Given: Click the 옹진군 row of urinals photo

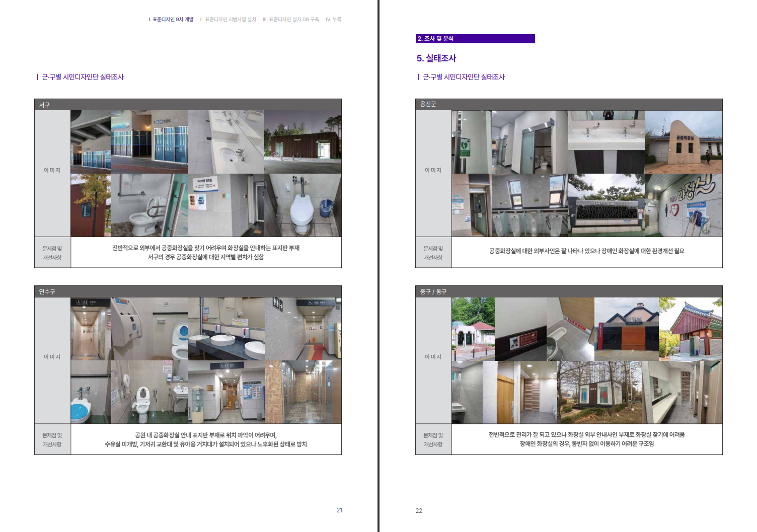Looking at the screenshot, I should [x=529, y=205].
